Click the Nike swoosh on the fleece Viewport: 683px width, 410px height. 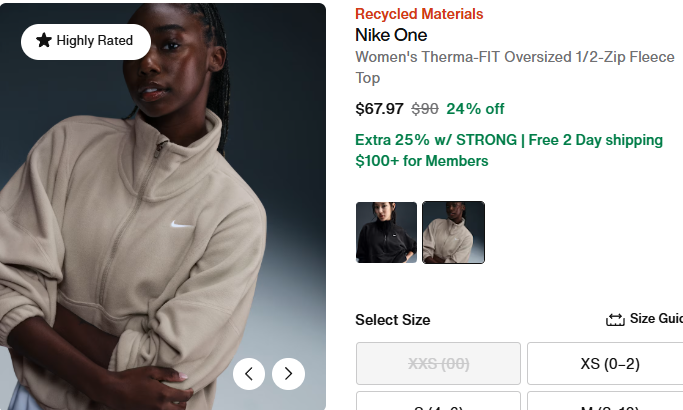pos(182,226)
